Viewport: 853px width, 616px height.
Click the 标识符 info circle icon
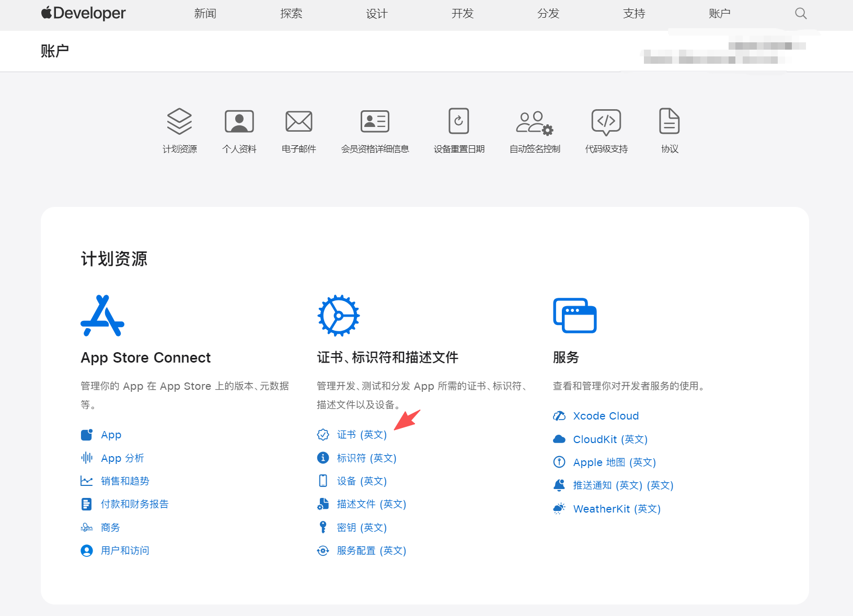[x=323, y=458]
